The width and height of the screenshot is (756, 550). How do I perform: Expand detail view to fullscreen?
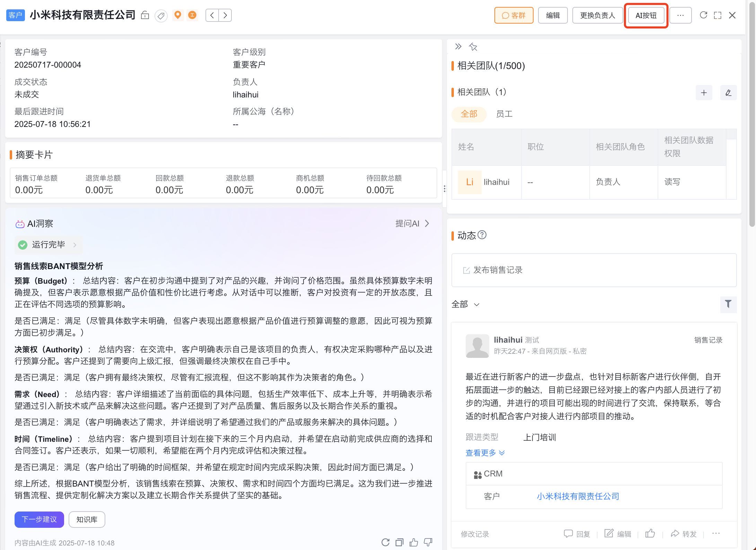tap(718, 15)
